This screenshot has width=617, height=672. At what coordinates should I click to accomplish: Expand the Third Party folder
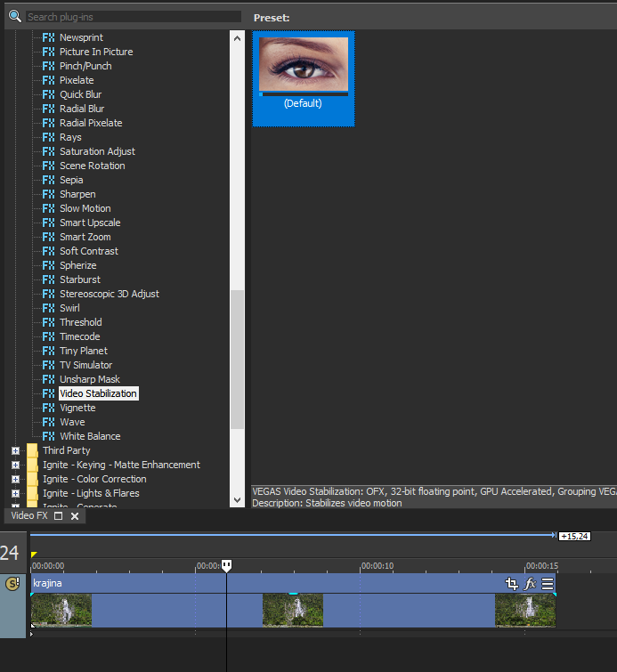[x=15, y=450]
